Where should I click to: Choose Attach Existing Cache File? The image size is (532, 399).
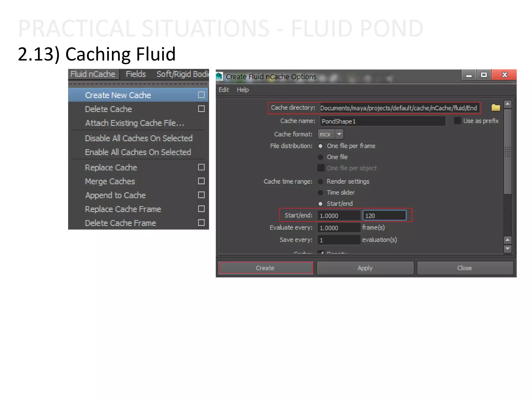[138, 123]
